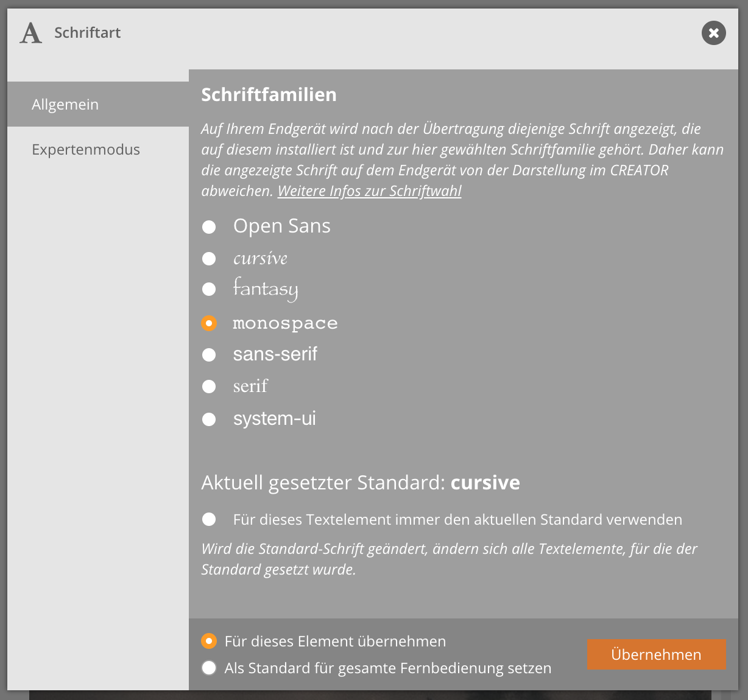The image size is (748, 700).
Task: Select the Open Sans font family
Action: (209, 227)
